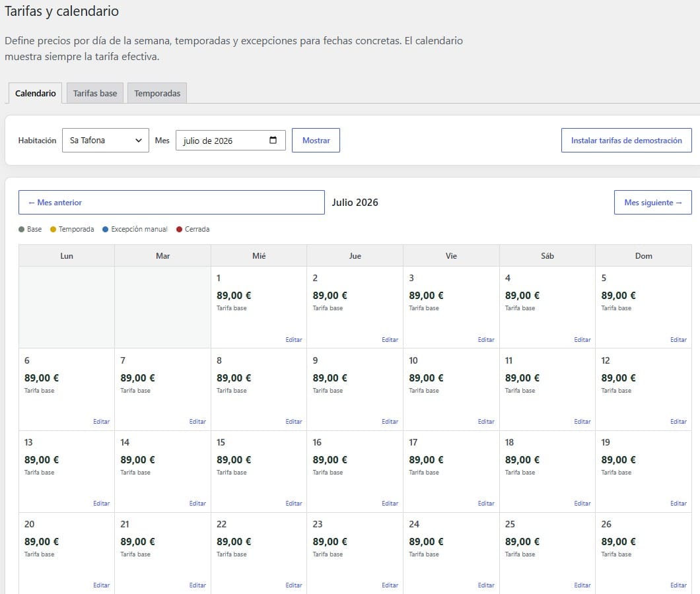Click the Jue column header
This screenshot has width=700, height=594.
pos(355,255)
